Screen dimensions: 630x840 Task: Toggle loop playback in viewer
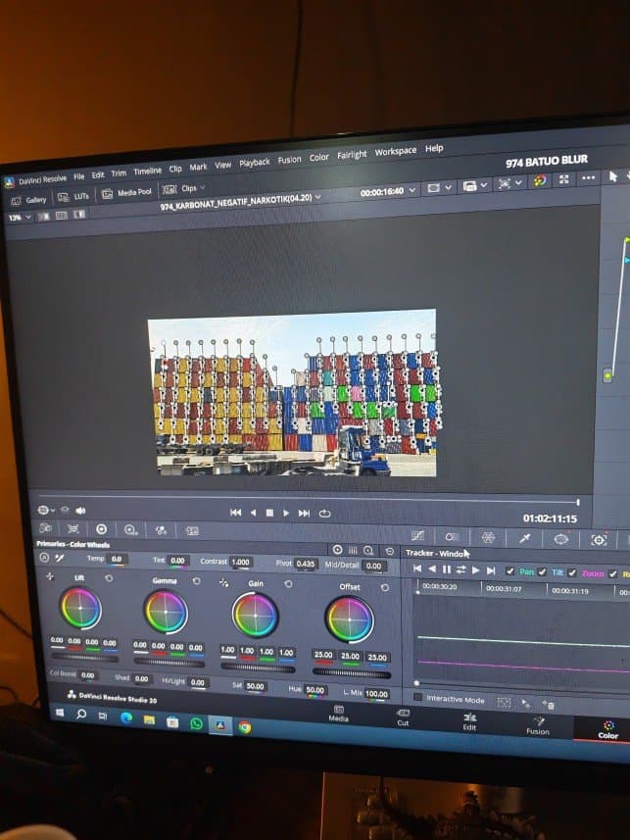click(324, 514)
